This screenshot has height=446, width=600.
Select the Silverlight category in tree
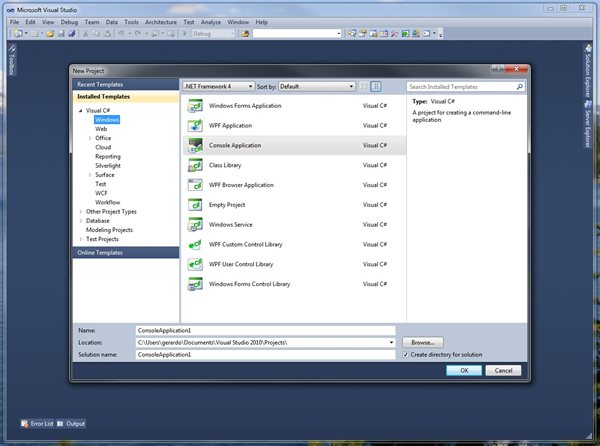[108, 166]
